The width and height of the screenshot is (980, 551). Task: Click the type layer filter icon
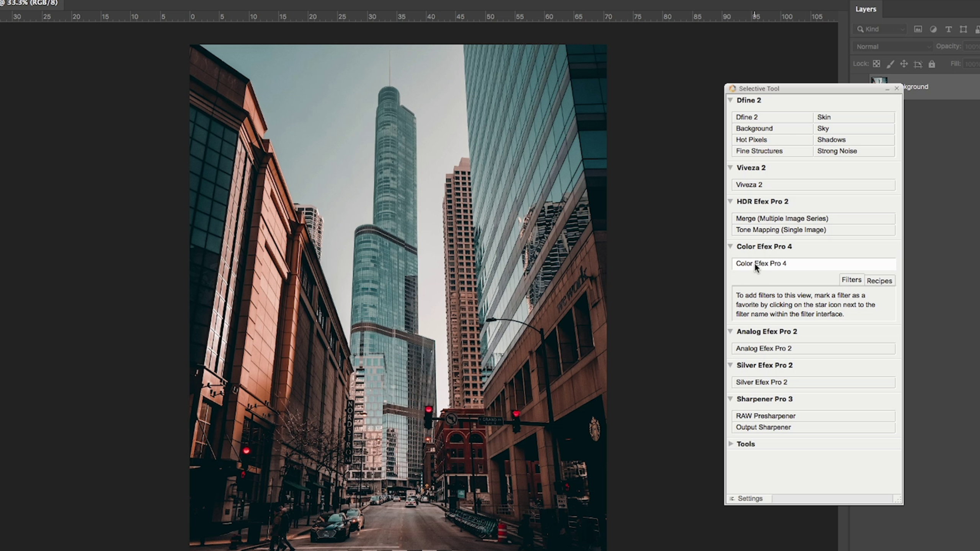(x=948, y=29)
